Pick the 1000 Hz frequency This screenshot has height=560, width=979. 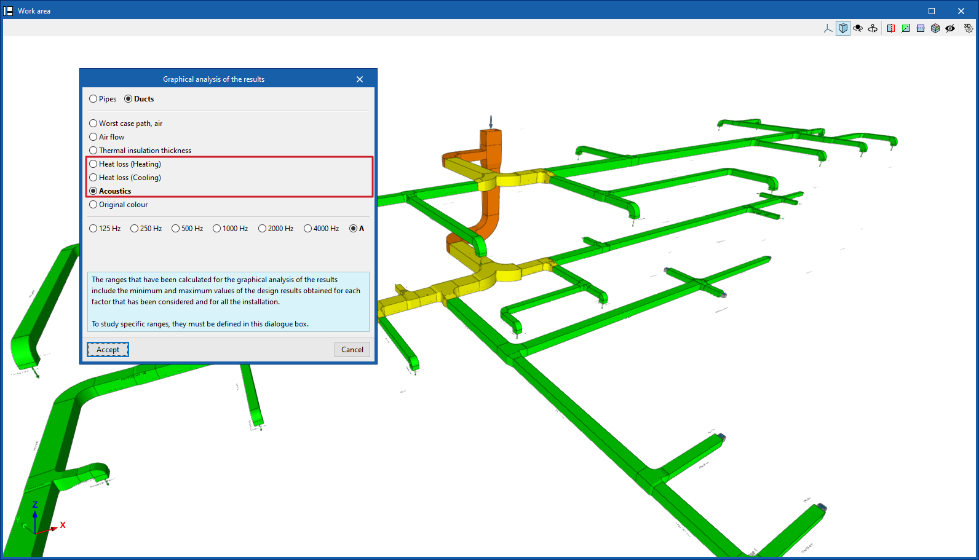[x=231, y=229]
